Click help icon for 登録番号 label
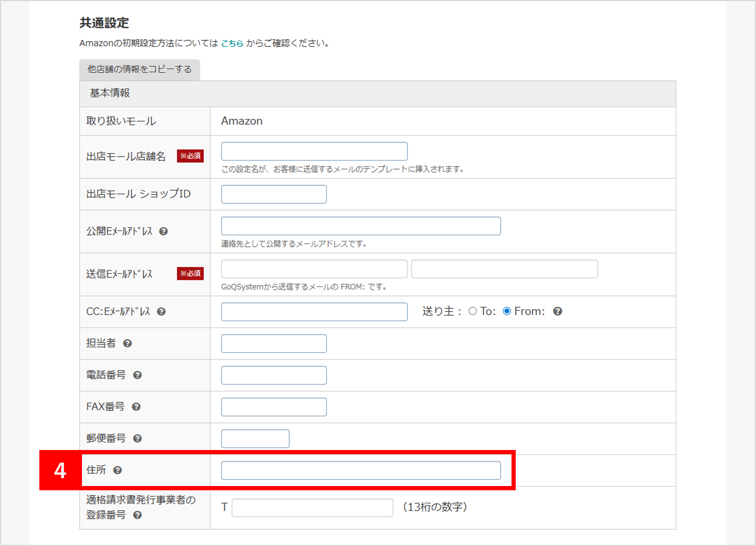756x546 pixels. (x=137, y=515)
